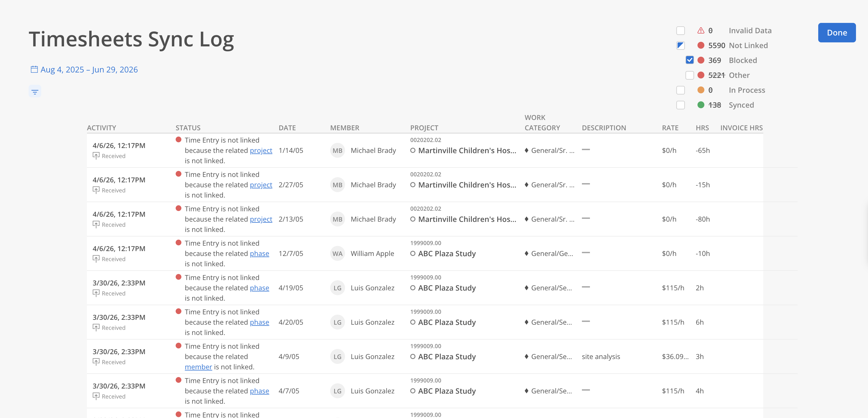Open the phase link in the 4/7/05 row
Viewport: 868px width, 418px height.
pyautogui.click(x=259, y=391)
